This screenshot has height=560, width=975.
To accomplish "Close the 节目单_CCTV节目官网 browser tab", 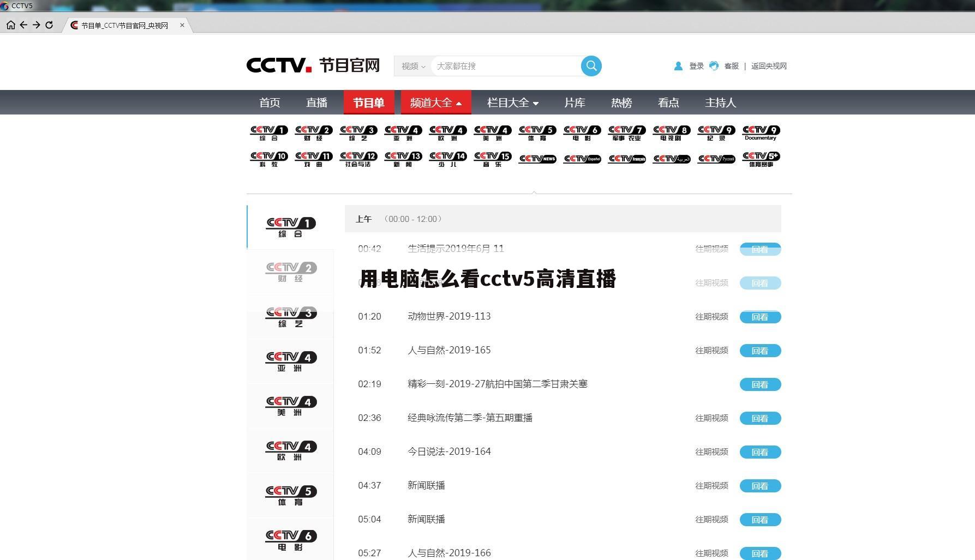I will [182, 25].
